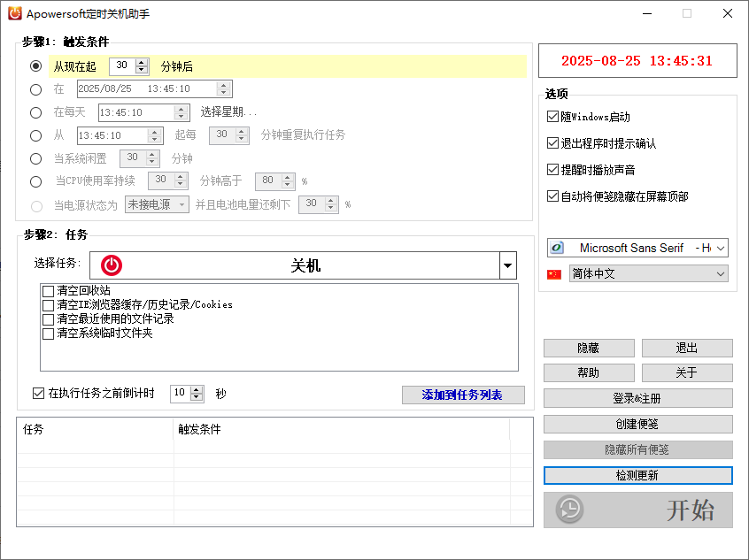Open the 简体中文 language dropdown
749x560 pixels.
[721, 274]
